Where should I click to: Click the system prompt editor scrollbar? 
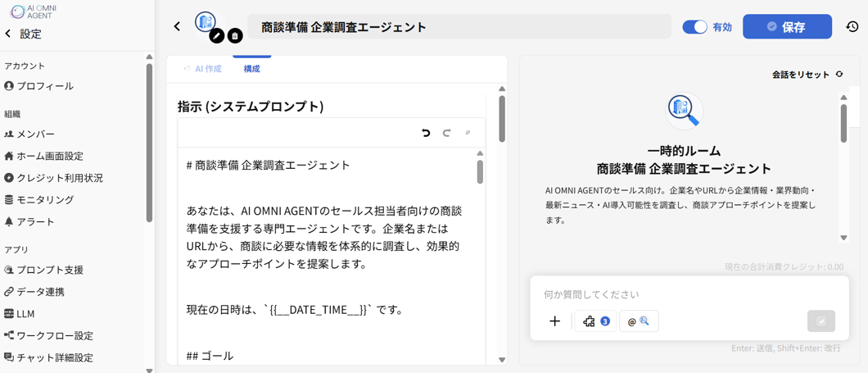[480, 172]
